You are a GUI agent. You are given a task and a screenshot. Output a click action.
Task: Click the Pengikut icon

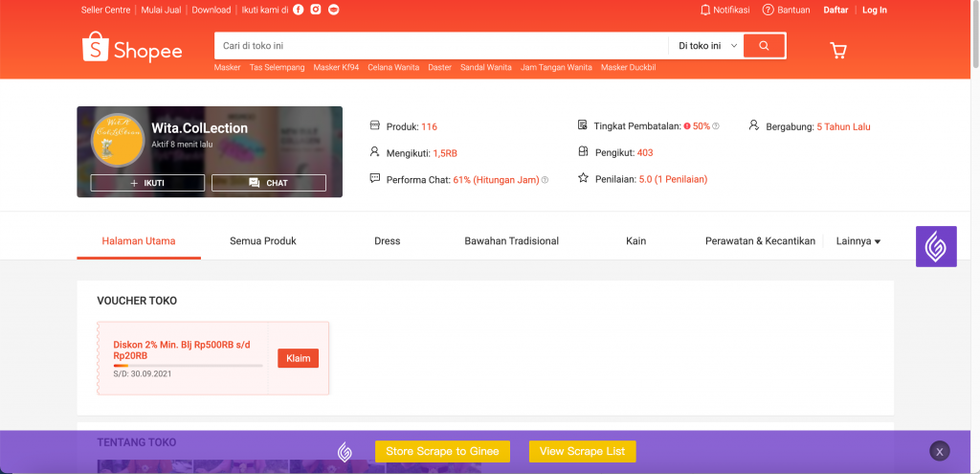click(583, 152)
